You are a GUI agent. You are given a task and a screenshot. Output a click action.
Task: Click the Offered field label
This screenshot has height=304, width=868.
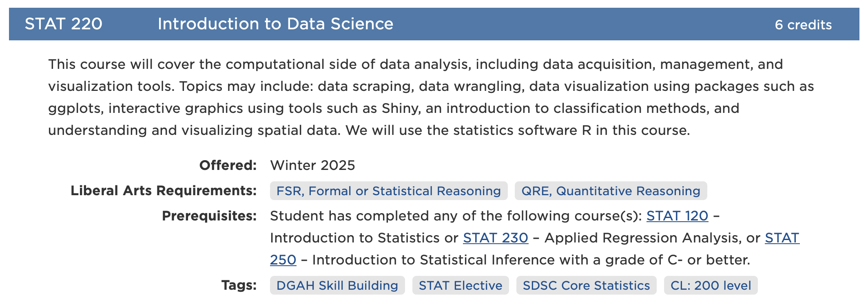coord(228,165)
